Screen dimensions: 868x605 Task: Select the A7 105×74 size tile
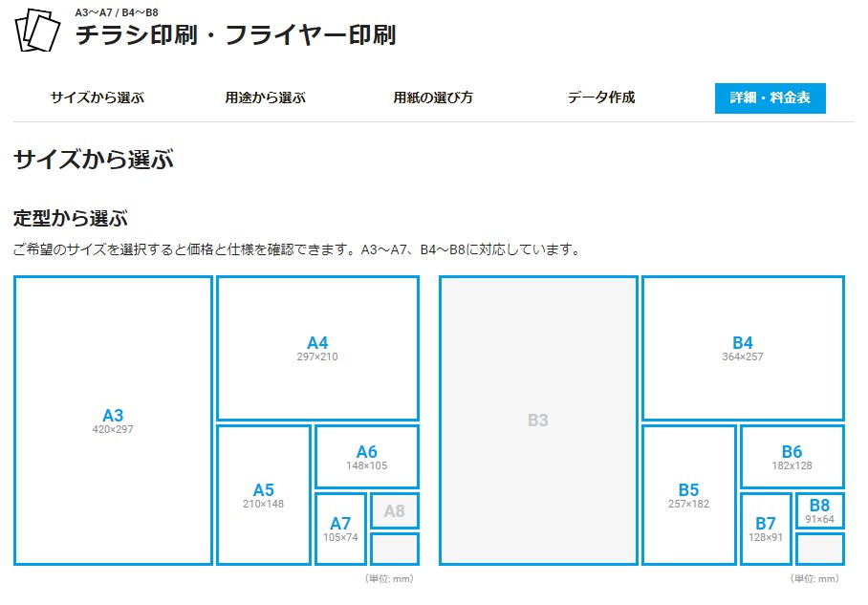[x=340, y=529]
